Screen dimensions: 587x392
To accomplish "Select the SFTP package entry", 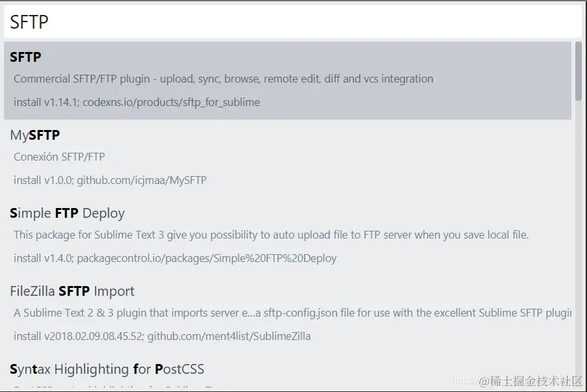I will click(288, 81).
